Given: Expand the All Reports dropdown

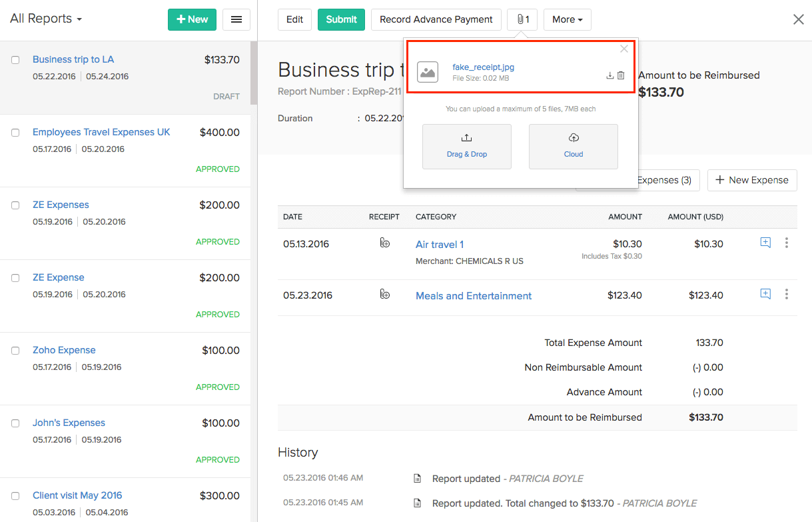Looking at the screenshot, I should pyautogui.click(x=46, y=19).
